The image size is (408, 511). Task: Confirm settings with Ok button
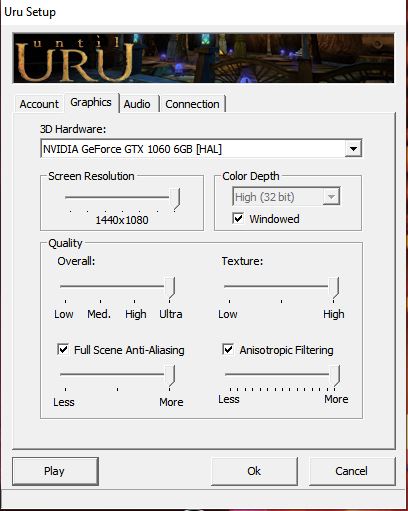[x=254, y=471]
